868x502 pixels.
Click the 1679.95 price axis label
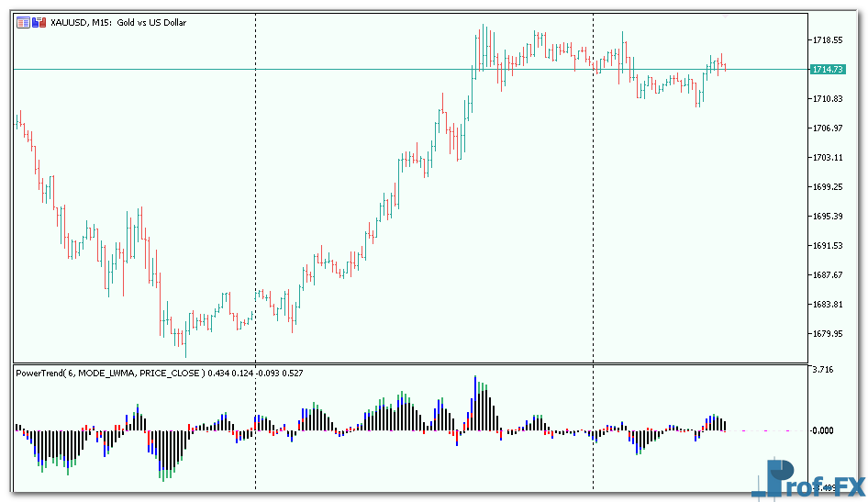(827, 334)
